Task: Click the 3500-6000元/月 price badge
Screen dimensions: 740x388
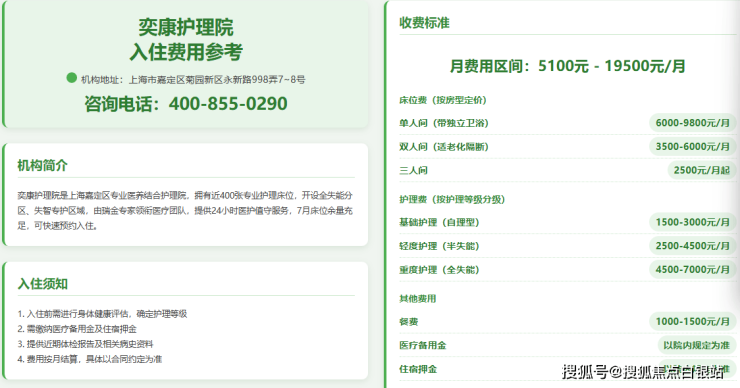Action: [x=692, y=146]
